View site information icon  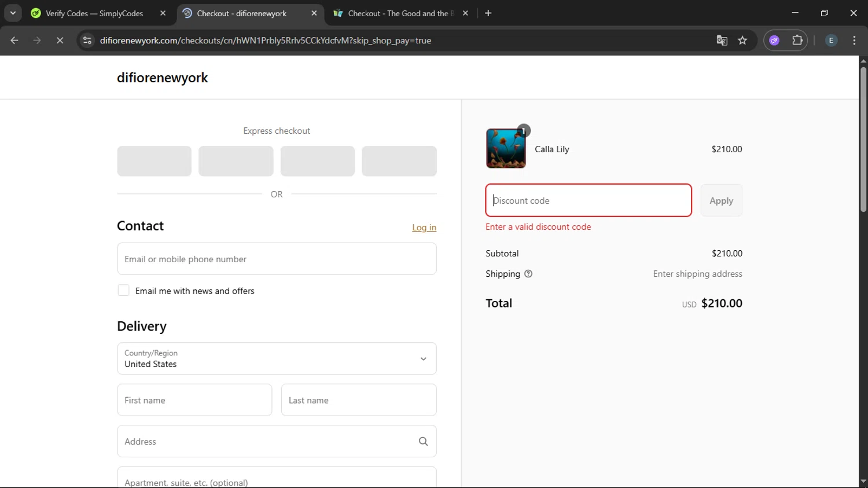87,41
